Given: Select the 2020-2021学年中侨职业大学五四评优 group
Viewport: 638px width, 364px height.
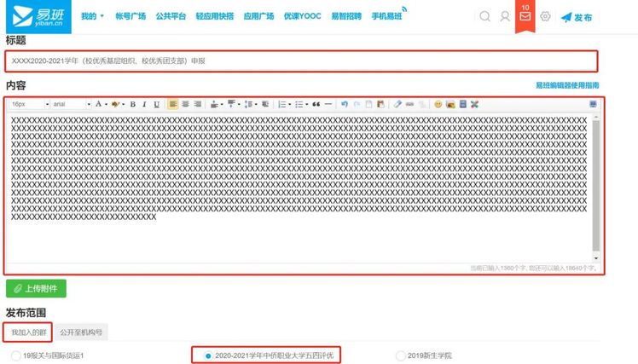Looking at the screenshot, I should pyautogui.click(x=209, y=355).
